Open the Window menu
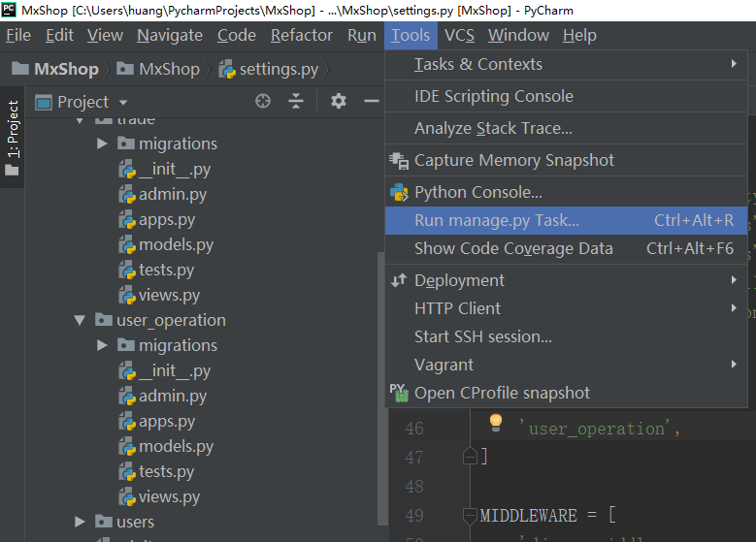This screenshot has width=756, height=542. pos(518,35)
